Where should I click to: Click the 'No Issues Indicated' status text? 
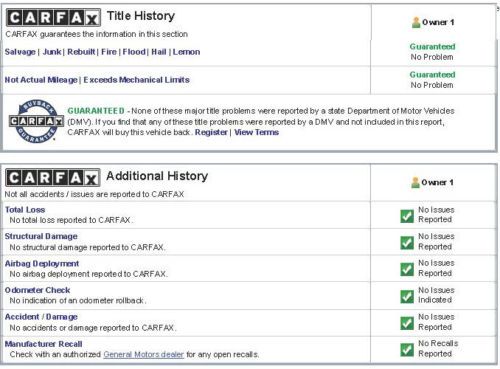pyautogui.click(x=436, y=295)
